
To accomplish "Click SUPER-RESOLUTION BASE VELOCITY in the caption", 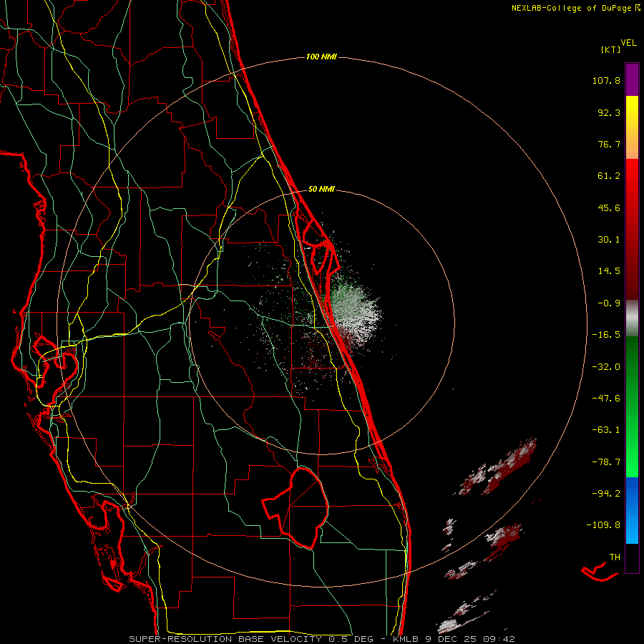I will point(225,639).
